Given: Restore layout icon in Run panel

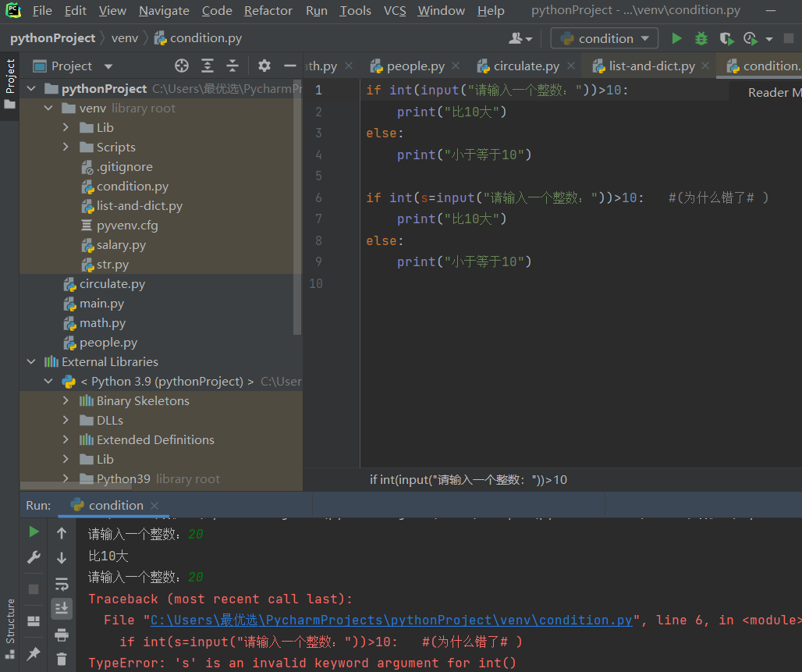Looking at the screenshot, I should (34, 621).
